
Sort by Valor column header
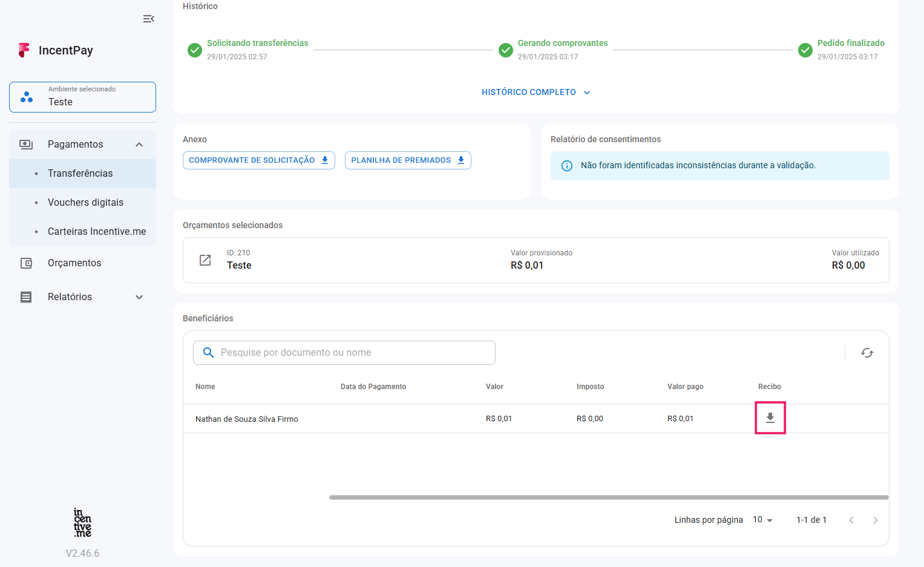tap(494, 387)
